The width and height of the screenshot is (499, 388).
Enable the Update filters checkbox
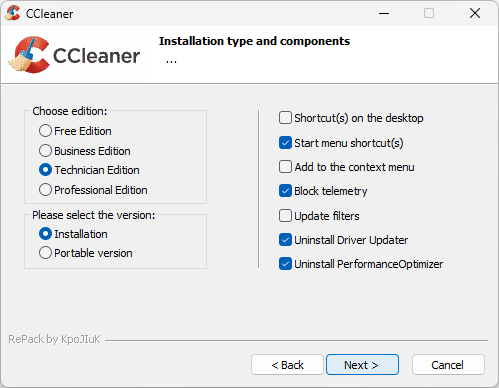(285, 216)
